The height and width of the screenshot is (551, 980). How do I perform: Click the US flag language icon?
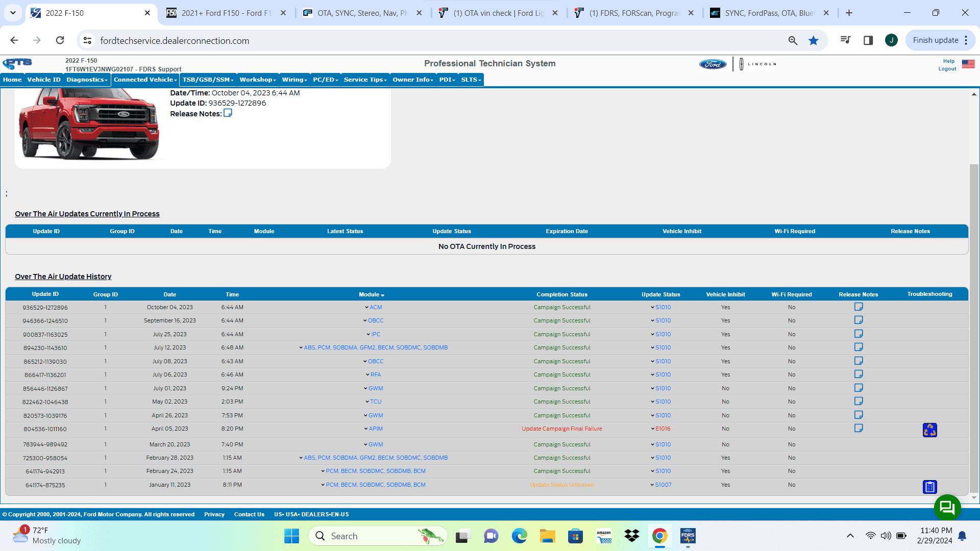[x=968, y=64]
